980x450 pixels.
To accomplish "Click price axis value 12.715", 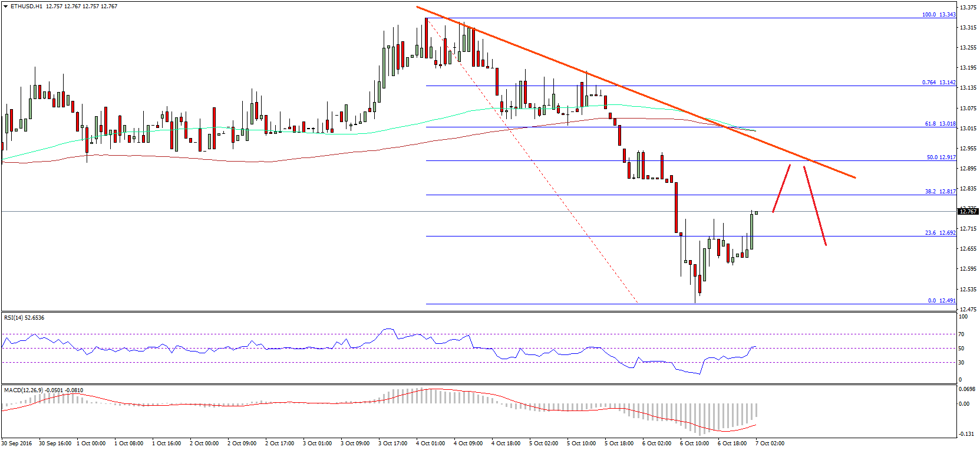I will (x=968, y=229).
